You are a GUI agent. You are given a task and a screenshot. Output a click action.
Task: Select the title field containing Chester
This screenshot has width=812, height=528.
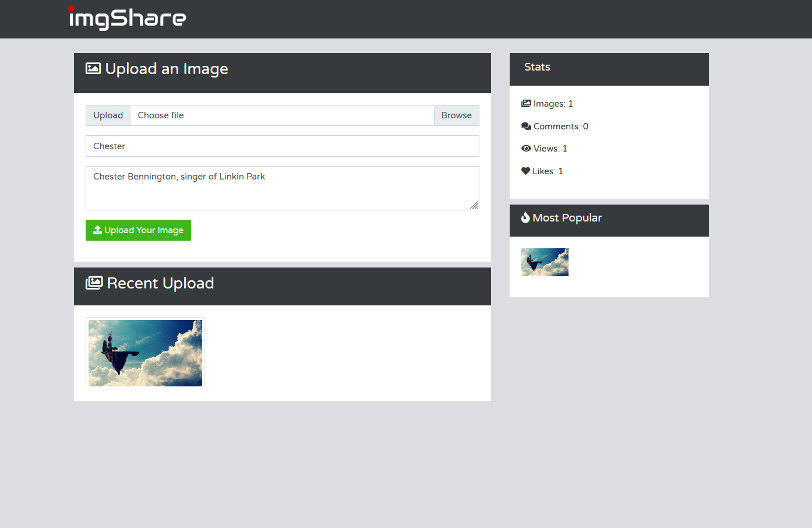click(x=282, y=146)
